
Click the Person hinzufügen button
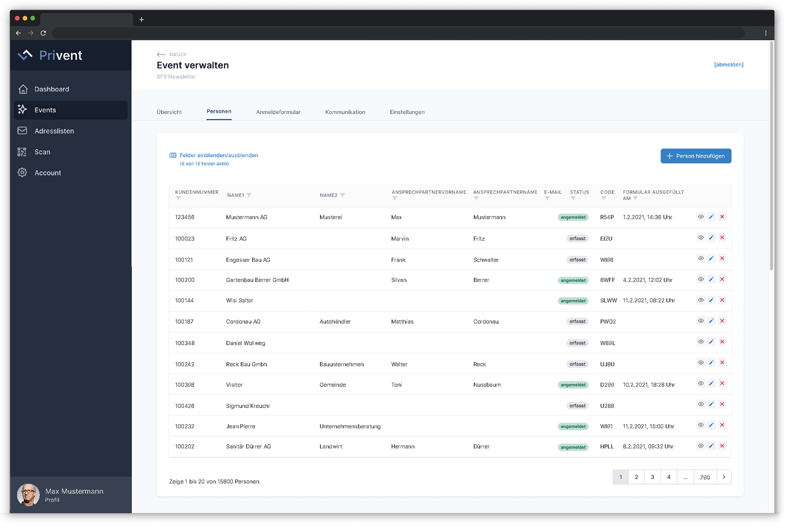(696, 156)
